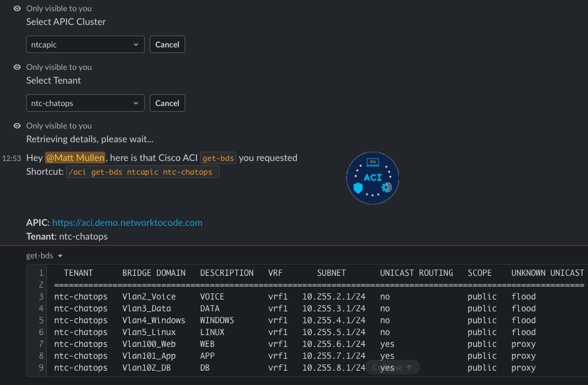This screenshot has height=385, width=588.
Task: Click the Vlan2_Voice bridge domain cell
Action: [149, 296]
